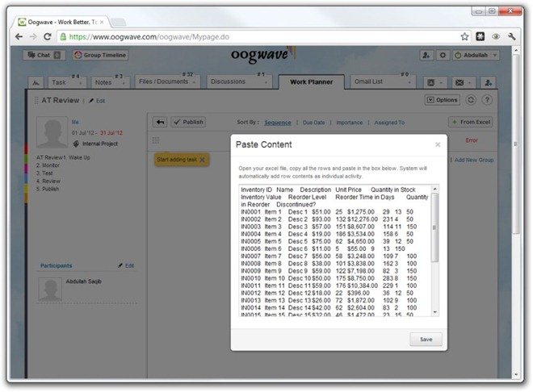Click Internal Project label
The image size is (533, 392).
100,144
